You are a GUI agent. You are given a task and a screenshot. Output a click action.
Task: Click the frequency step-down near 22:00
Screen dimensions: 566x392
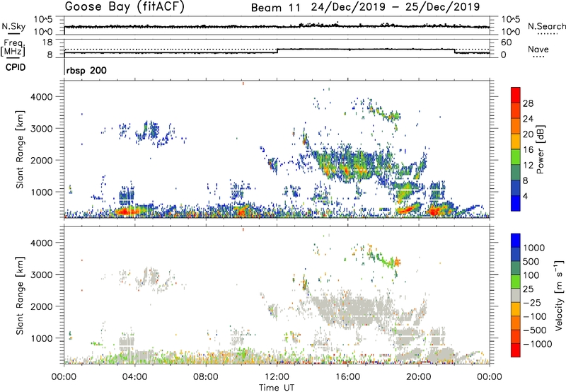click(x=454, y=51)
